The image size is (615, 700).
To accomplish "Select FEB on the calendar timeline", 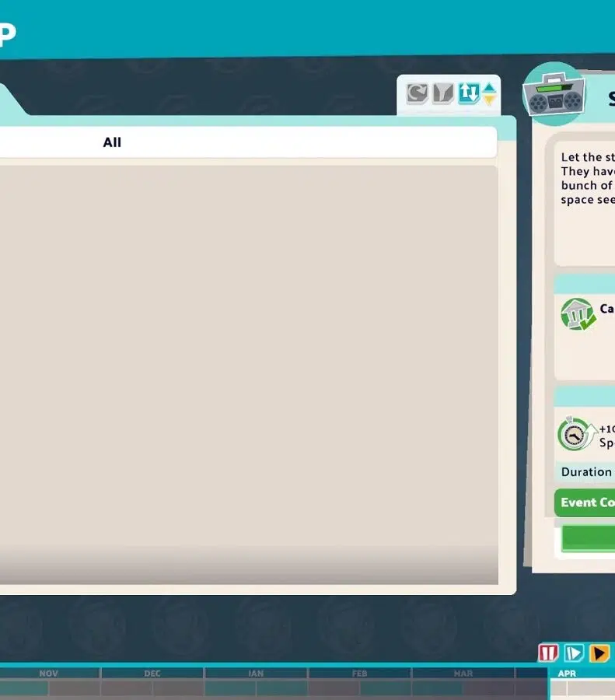I will (x=359, y=674).
